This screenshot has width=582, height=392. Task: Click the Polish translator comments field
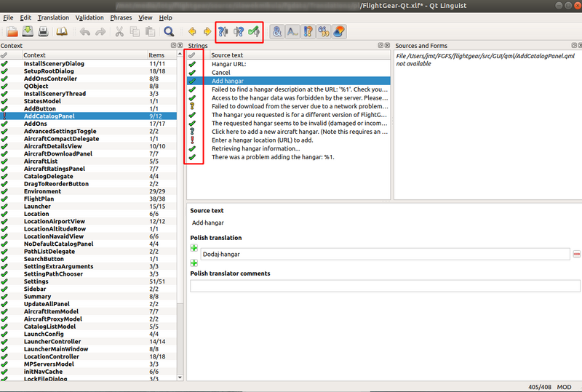385,286
